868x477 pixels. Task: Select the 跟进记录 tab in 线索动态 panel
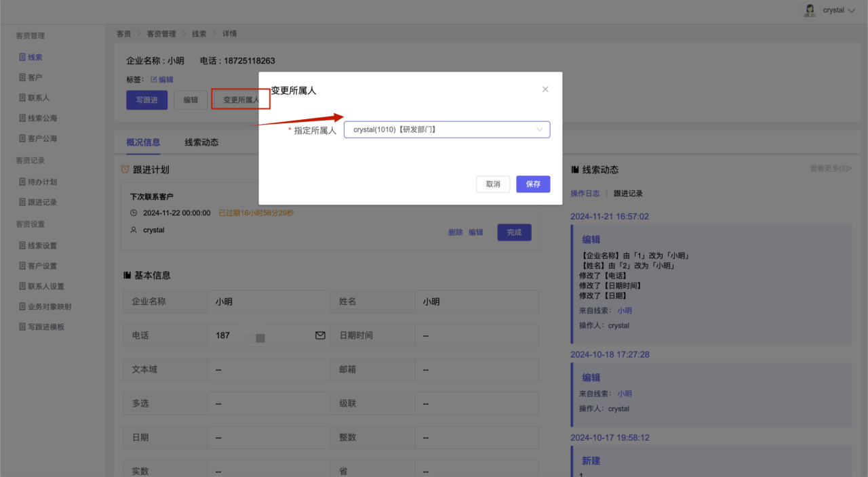628,193
